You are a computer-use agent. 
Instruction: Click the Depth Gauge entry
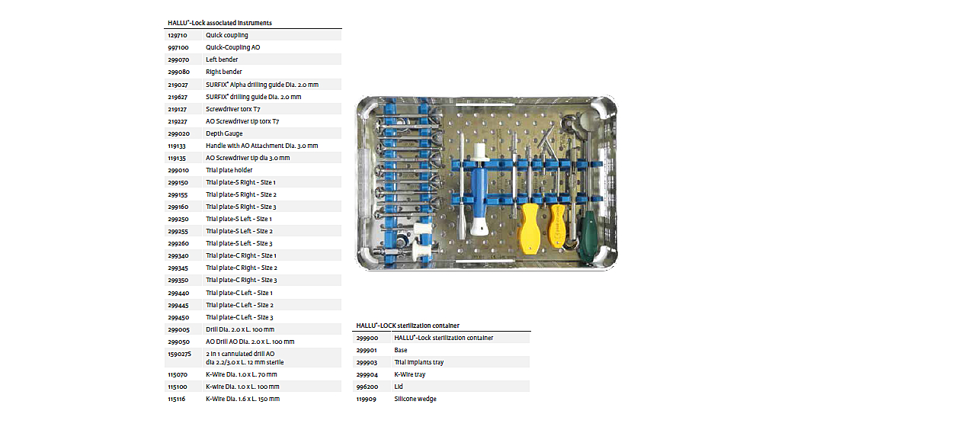pos(253,133)
